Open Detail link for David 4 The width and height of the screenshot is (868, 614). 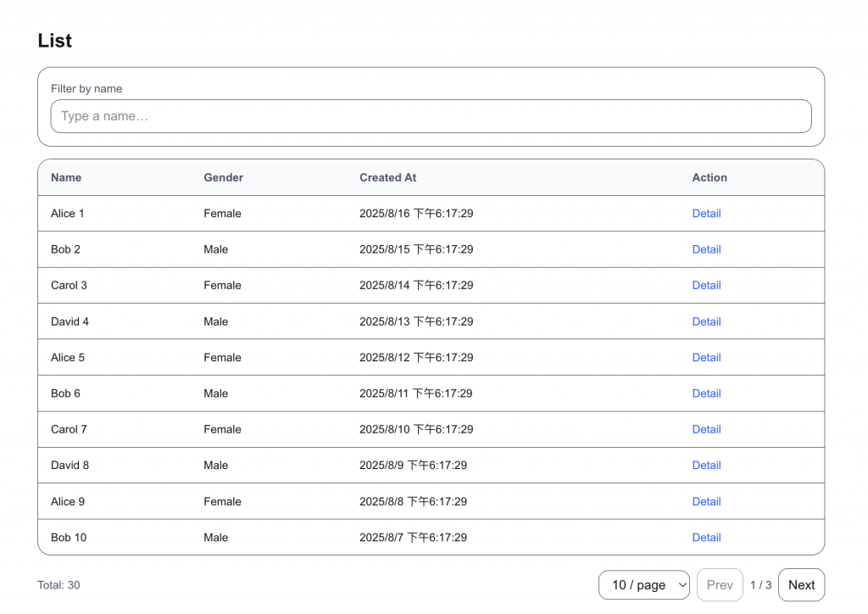point(706,321)
